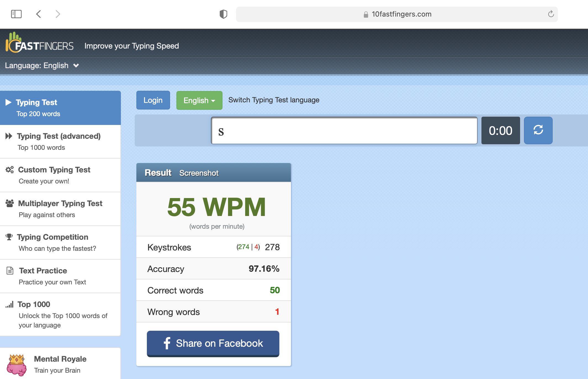
Task: Click the trophy icon for Typing Competition
Action: pyautogui.click(x=9, y=237)
